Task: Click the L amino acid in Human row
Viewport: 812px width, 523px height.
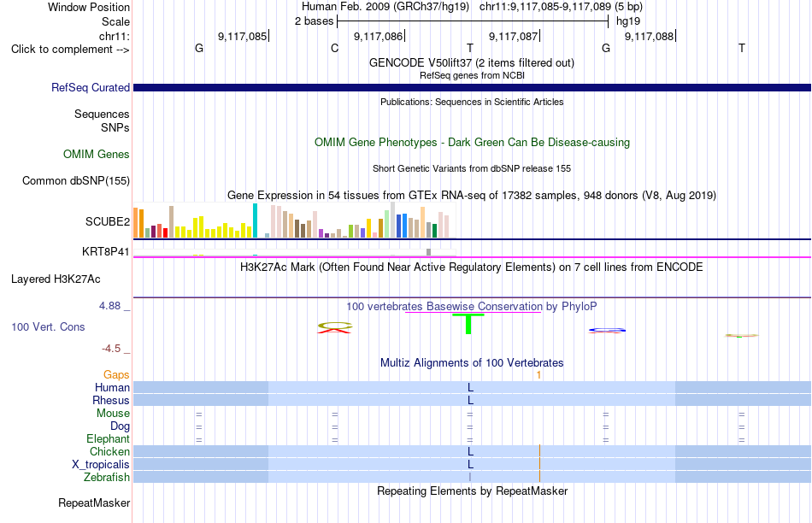Action: click(x=470, y=387)
